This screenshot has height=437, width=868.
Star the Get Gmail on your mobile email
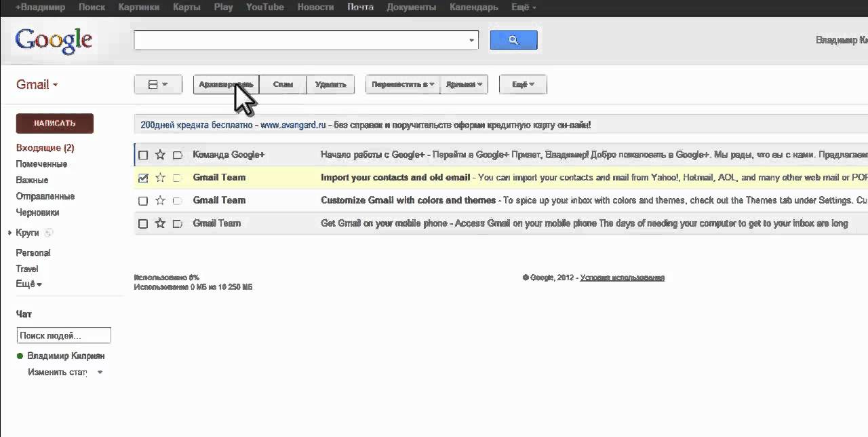[x=160, y=223]
